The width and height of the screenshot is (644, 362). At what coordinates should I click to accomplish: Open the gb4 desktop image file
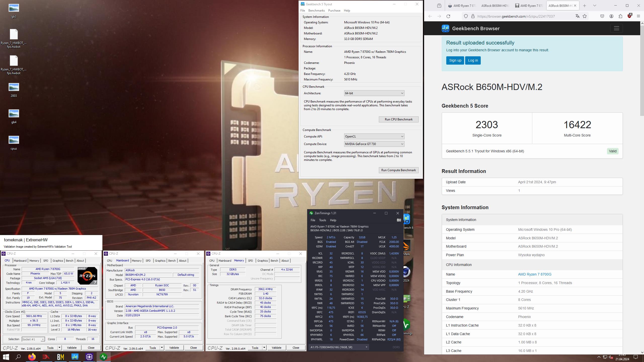(14, 116)
